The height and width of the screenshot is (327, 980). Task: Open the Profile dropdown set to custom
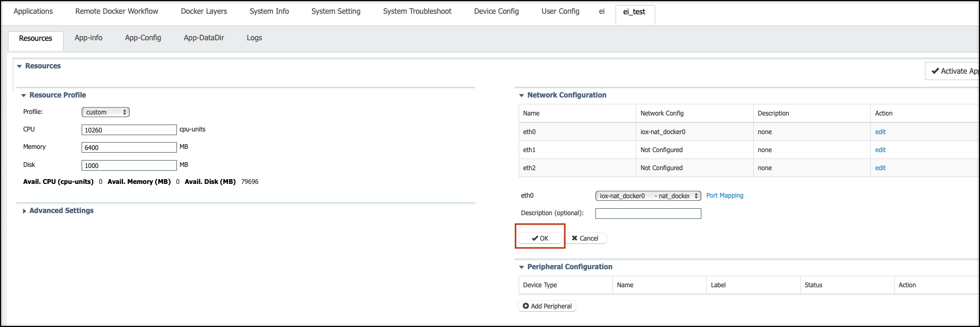point(105,112)
